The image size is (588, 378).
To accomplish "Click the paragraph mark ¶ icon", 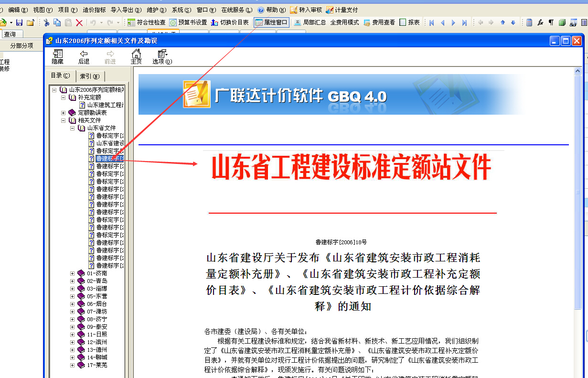I will (551, 22).
